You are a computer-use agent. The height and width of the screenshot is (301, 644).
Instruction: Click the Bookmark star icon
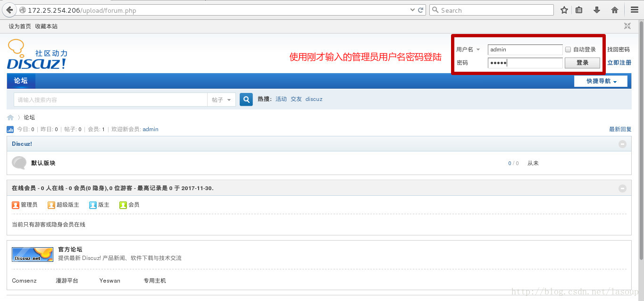(x=564, y=10)
